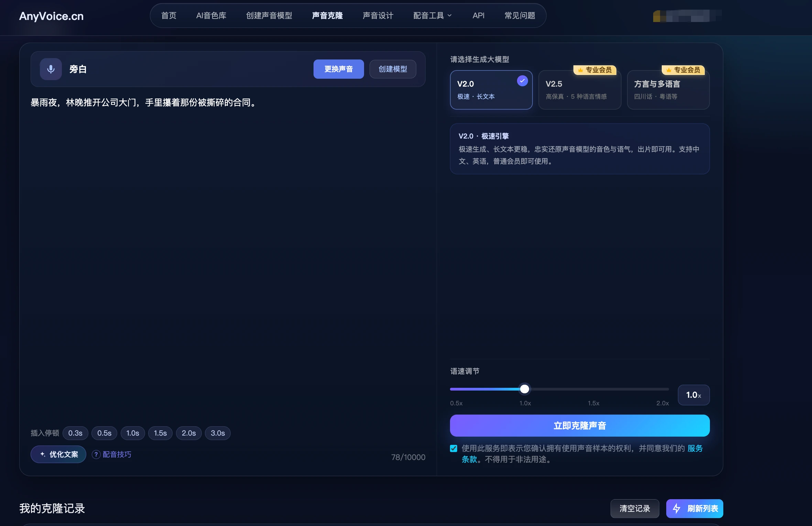This screenshot has width=812, height=526.
Task: Expand the 配音工具 dropdown menu
Action: (432, 15)
